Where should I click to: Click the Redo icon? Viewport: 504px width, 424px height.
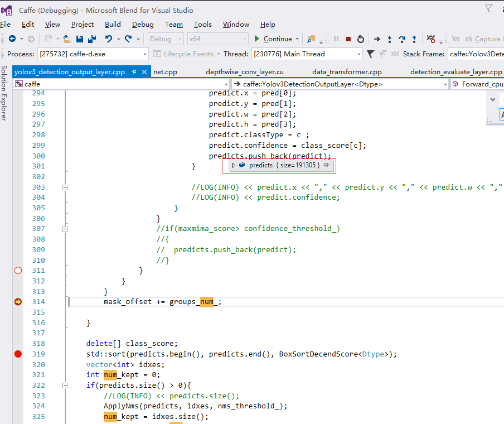click(x=128, y=39)
